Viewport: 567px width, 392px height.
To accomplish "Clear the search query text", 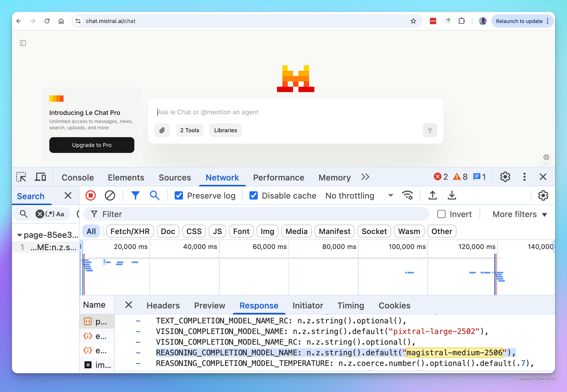I will click(x=40, y=214).
